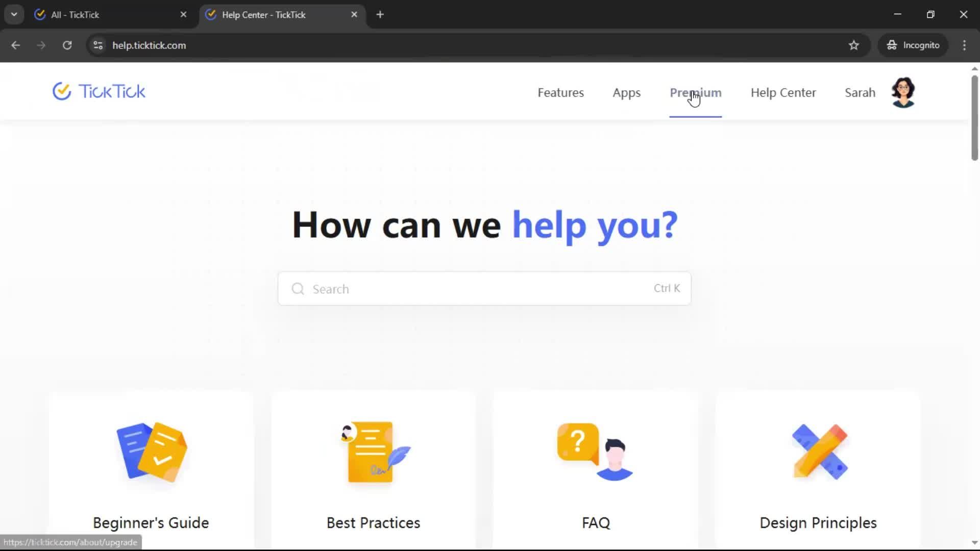
Task: View site information icon in address bar
Action: (x=98, y=45)
